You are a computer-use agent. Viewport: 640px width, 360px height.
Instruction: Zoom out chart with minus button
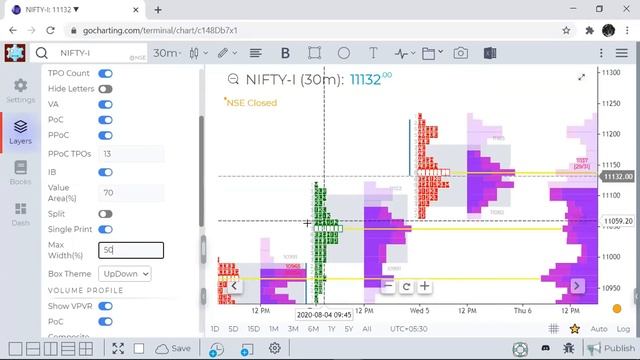(388, 286)
